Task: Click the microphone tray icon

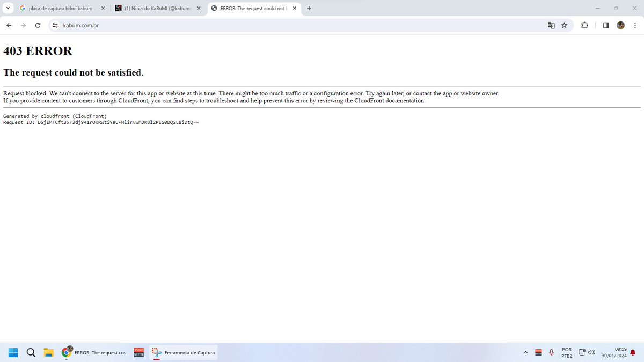Action: (551, 352)
